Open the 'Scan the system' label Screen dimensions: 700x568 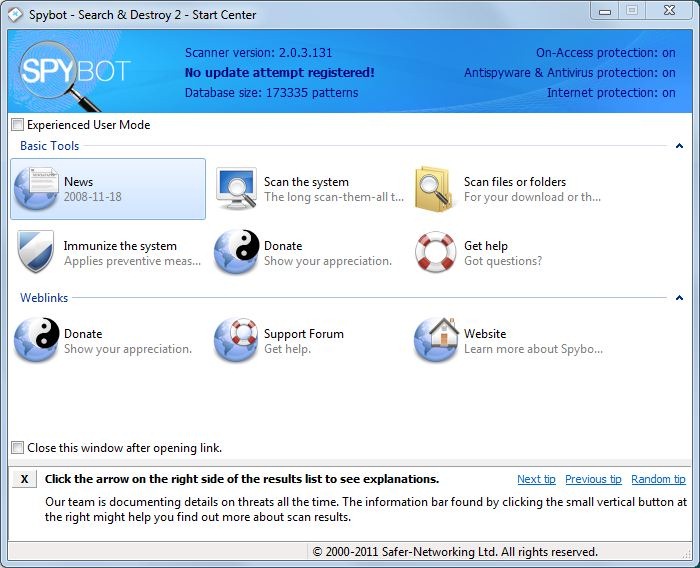click(306, 182)
